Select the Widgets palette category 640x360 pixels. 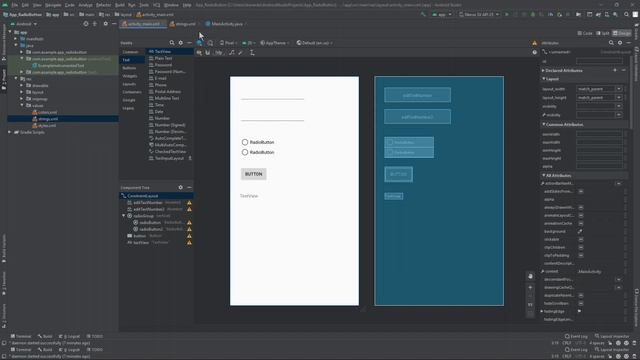130,76
